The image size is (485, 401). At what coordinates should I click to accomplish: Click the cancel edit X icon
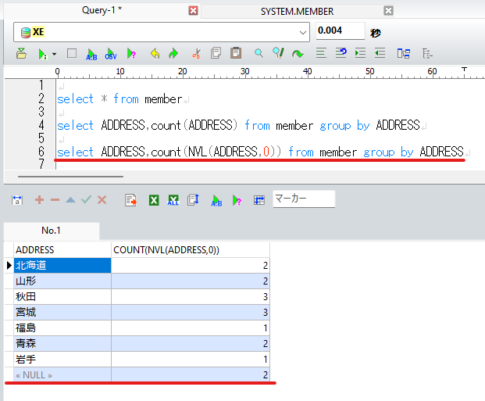102,200
